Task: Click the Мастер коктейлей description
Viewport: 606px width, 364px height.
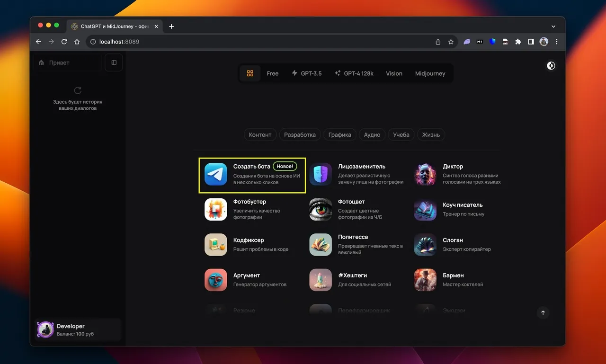Action: 463,284
